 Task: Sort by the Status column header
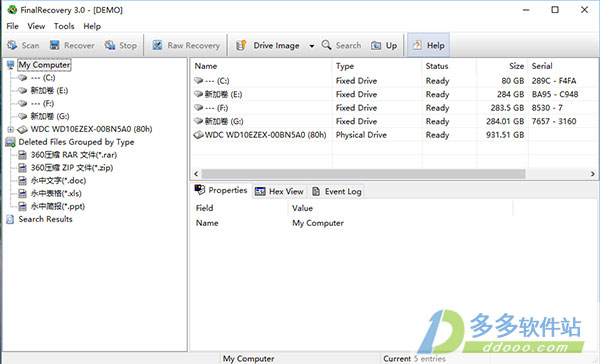click(x=449, y=66)
